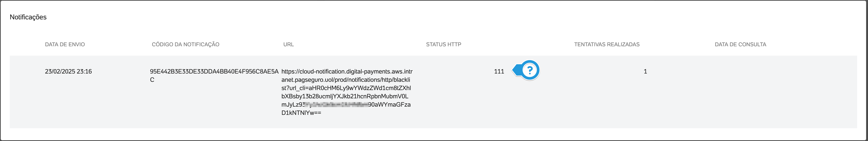Click the notification code starting with 95E442B3
The height and width of the screenshot is (141, 868).
(x=214, y=76)
